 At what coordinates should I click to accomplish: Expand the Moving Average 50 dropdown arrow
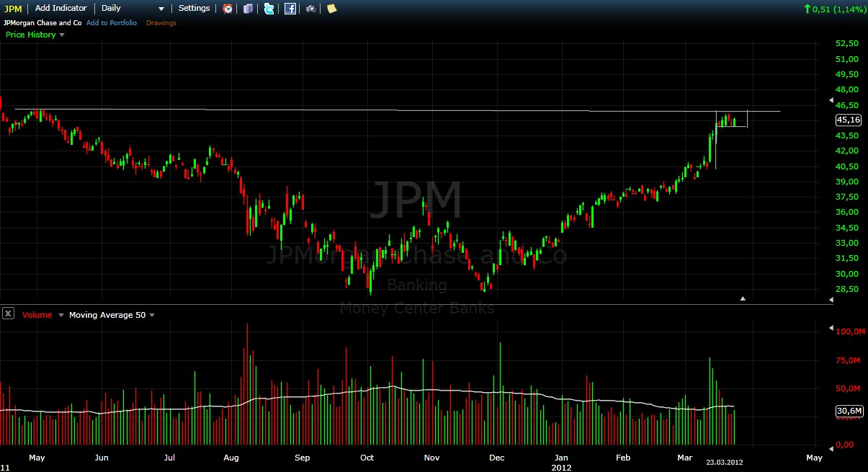pyautogui.click(x=152, y=315)
